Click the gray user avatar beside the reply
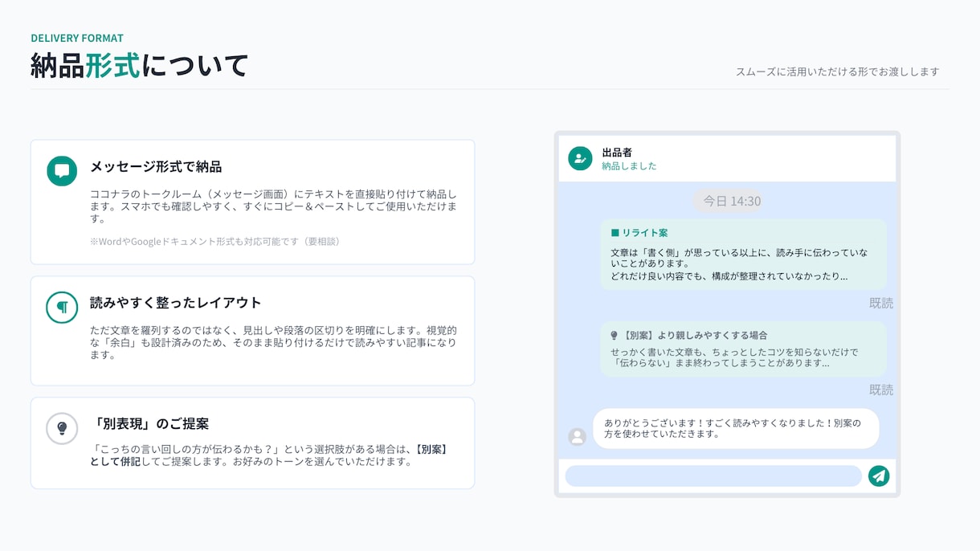Viewport: 980px width, 551px height. pyautogui.click(x=577, y=437)
